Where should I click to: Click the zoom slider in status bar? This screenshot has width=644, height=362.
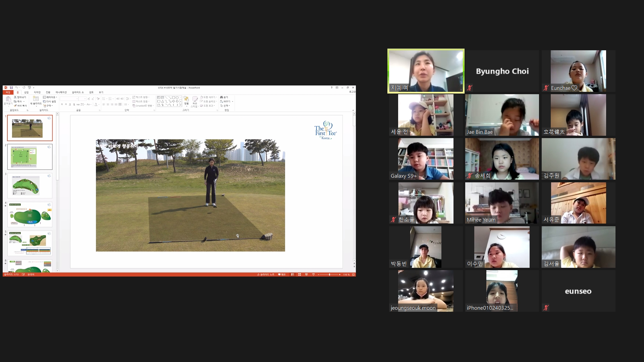329,275
